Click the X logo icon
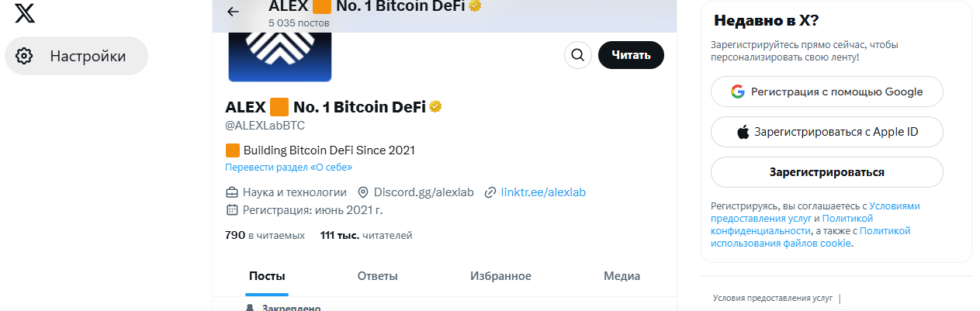980x311 pixels. pos(25,13)
